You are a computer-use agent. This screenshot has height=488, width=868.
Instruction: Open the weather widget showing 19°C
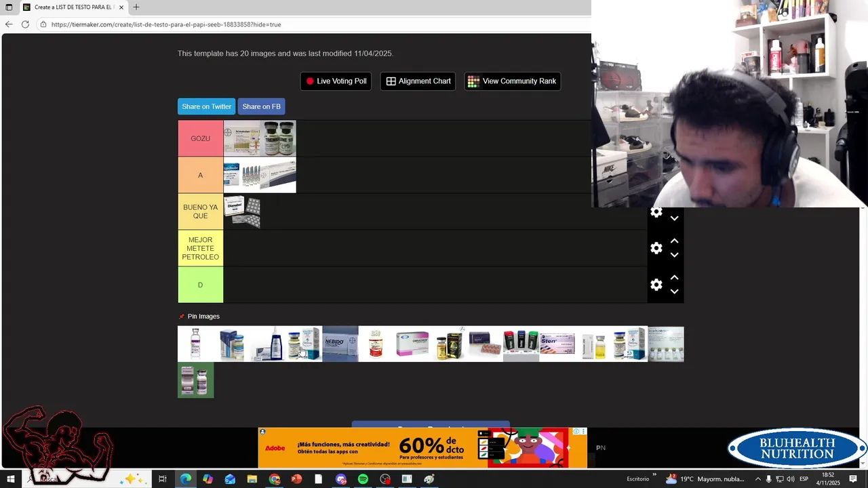[x=705, y=479]
